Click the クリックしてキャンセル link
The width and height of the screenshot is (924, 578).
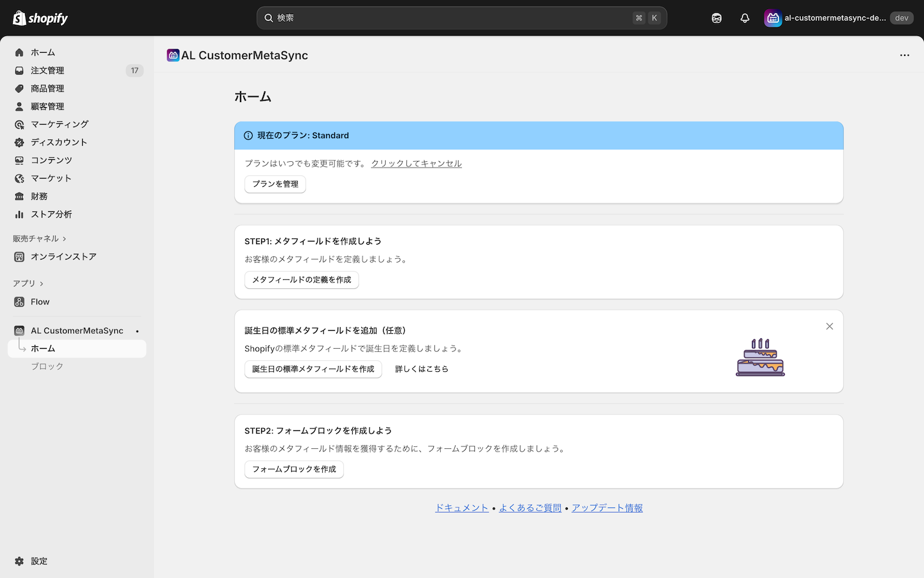point(416,164)
